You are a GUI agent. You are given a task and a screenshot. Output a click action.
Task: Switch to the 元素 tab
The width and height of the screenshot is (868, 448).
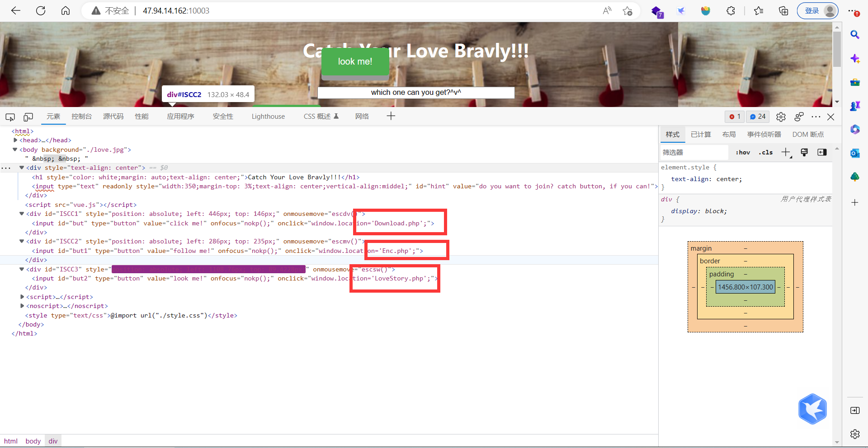53,117
